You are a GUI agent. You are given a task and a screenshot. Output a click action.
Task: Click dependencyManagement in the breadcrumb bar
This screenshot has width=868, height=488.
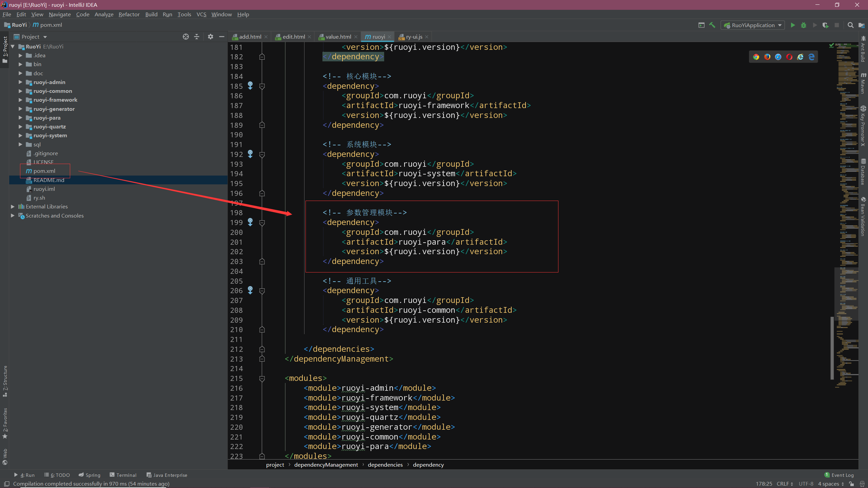pyautogui.click(x=326, y=465)
